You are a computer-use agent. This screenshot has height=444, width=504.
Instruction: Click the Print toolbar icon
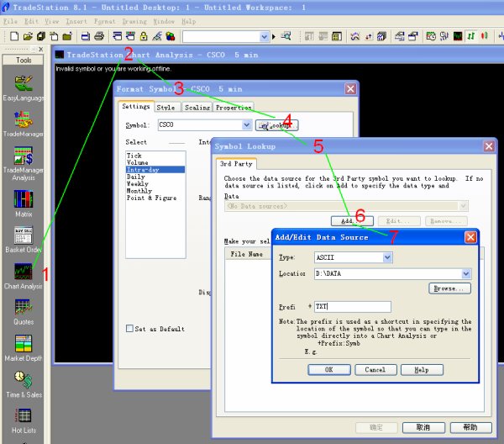click(99, 36)
